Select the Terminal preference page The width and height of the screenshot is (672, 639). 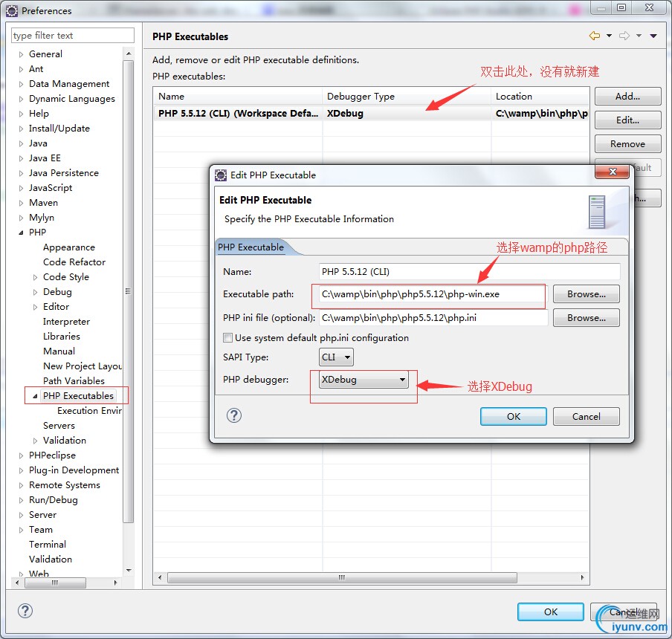click(x=47, y=545)
